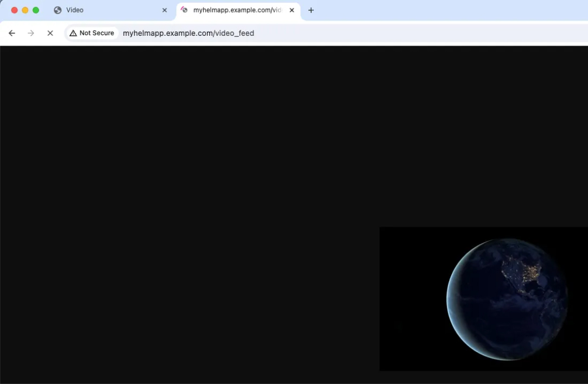Screen dimensions: 588x384
Task: Switch to the Video tab
Action: 109,10
